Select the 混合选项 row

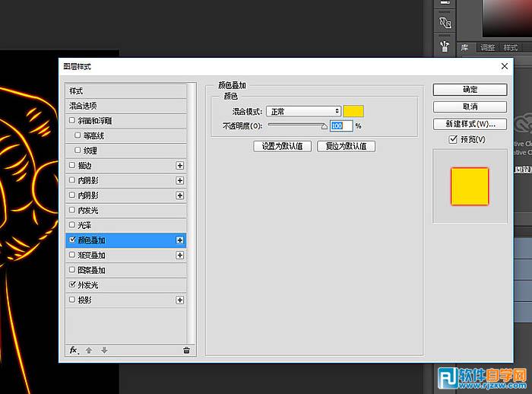[126, 106]
